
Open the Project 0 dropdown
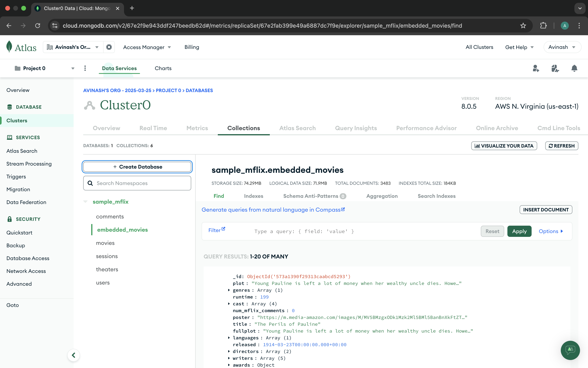point(72,68)
